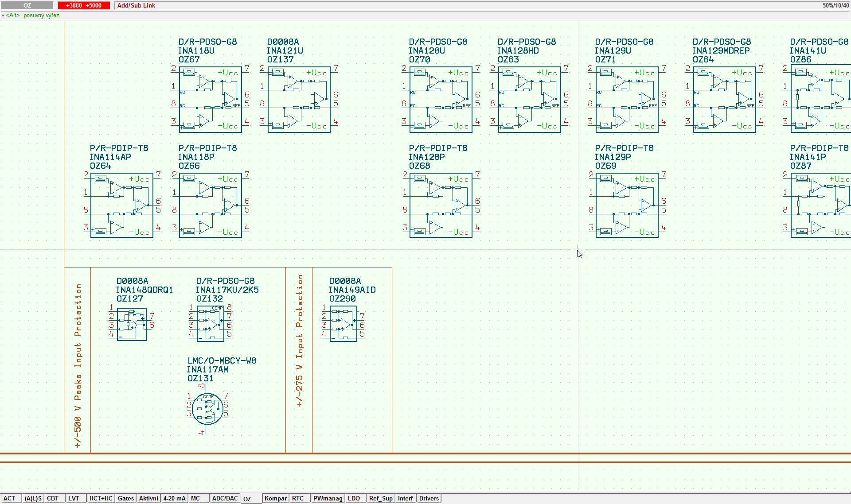Image resolution: width=851 pixels, height=504 pixels.
Task: Select the INA148QDRQ1 OZ127 symbol
Action: coord(132,324)
